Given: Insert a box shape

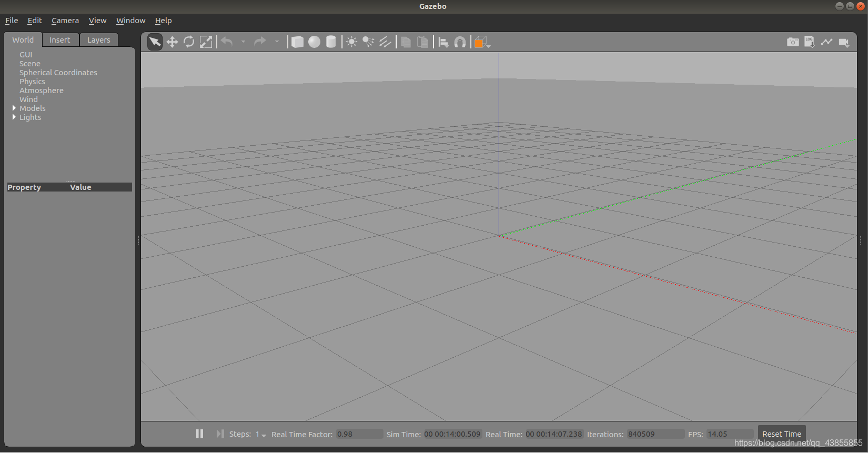Looking at the screenshot, I should point(297,42).
